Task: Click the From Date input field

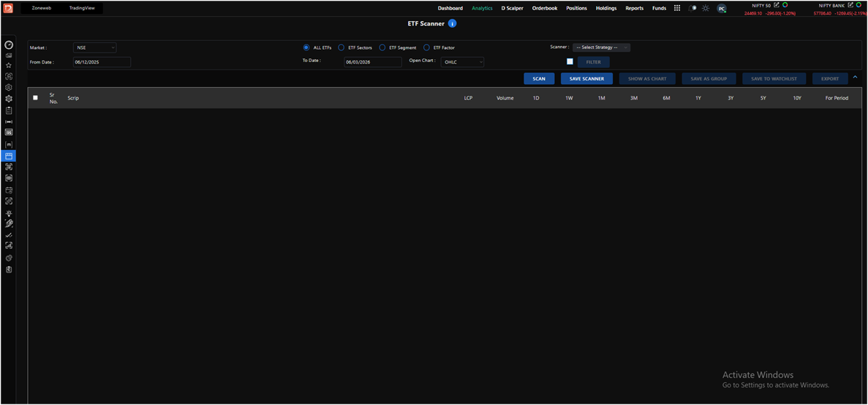Action: click(x=102, y=62)
